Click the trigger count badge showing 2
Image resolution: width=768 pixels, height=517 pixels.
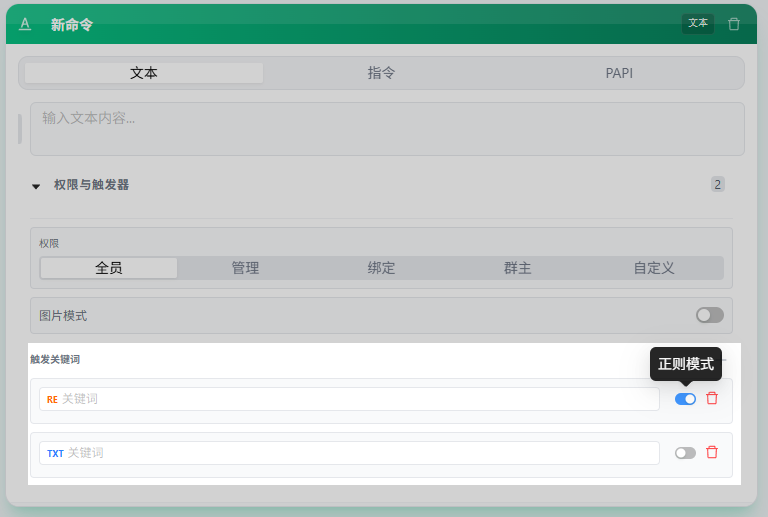717,184
